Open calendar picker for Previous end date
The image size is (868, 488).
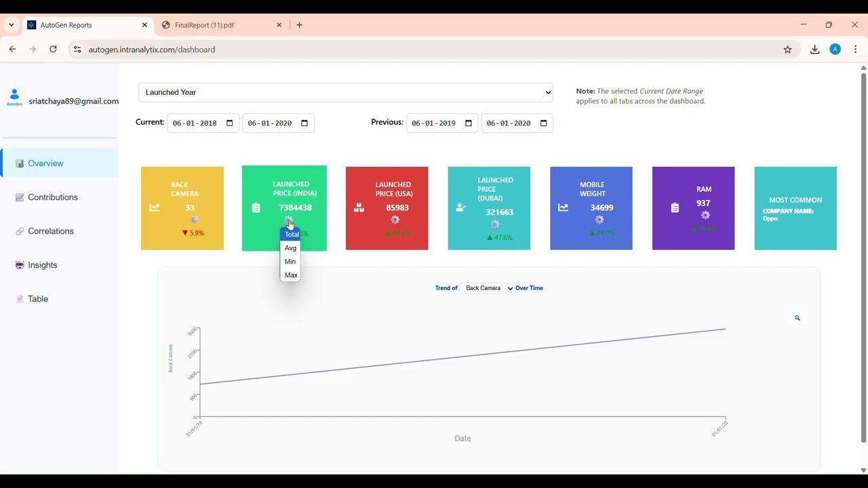coord(544,123)
